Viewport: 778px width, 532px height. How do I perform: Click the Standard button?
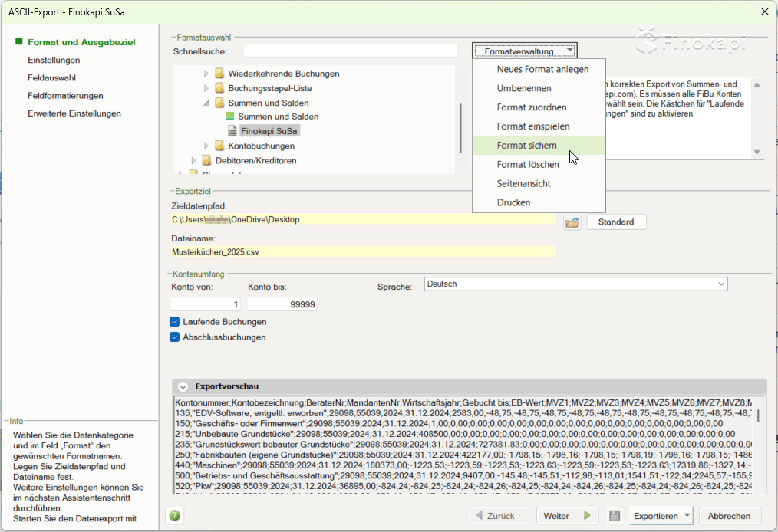tap(616, 222)
